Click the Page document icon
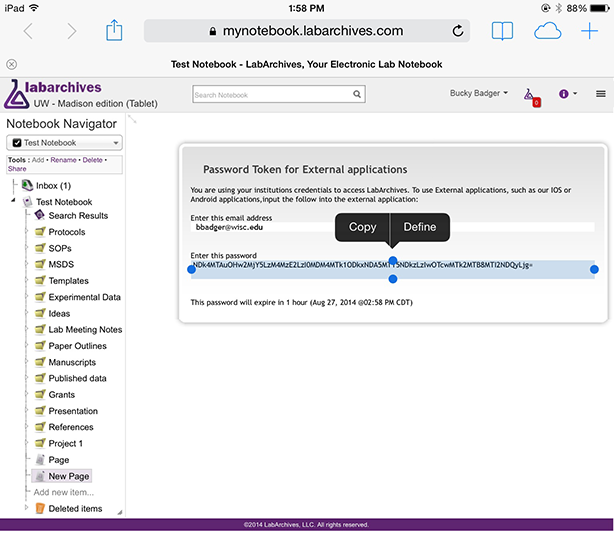 pyautogui.click(x=40, y=459)
